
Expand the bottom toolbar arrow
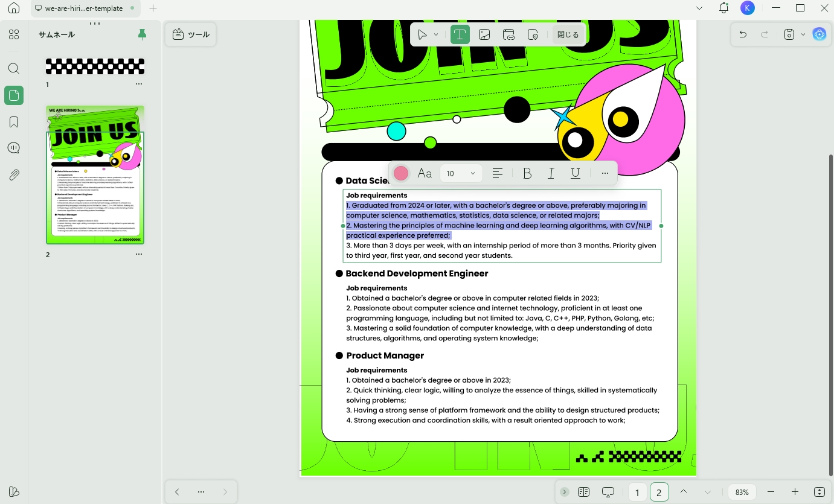click(x=564, y=492)
